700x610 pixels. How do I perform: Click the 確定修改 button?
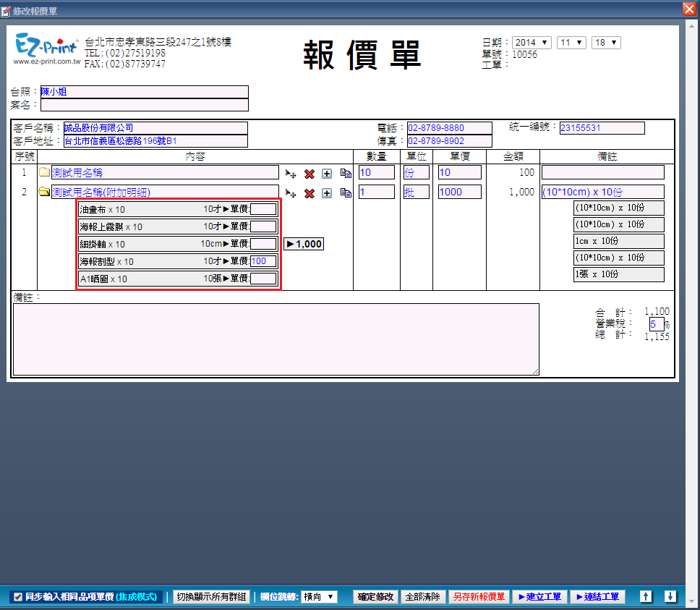376,597
